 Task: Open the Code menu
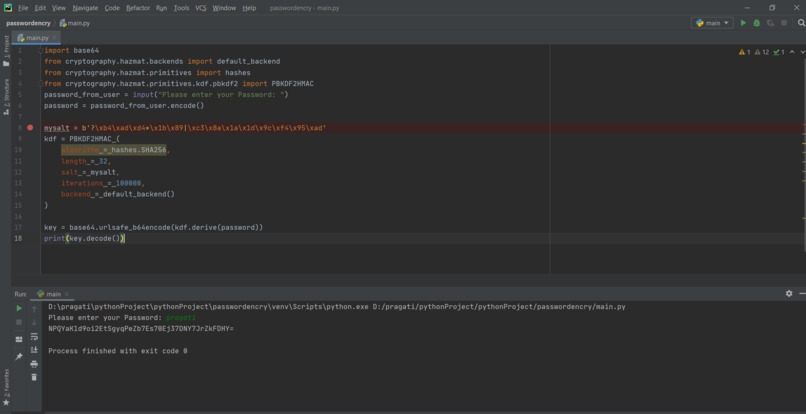click(112, 8)
